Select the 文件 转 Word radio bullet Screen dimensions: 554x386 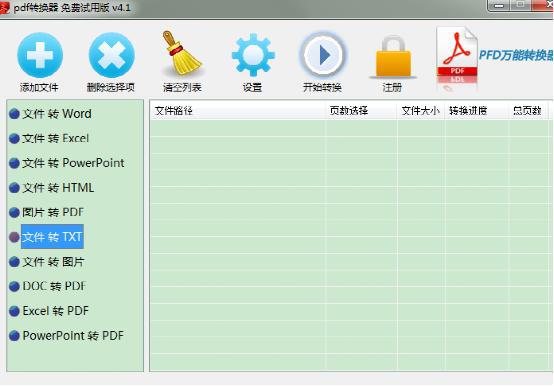[x=14, y=114]
